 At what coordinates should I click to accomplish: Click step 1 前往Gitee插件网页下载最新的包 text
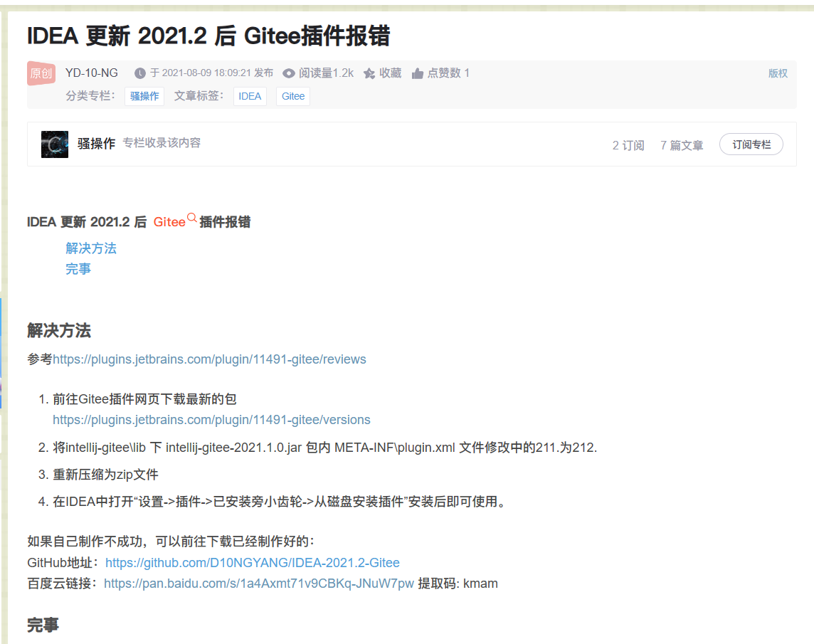click(x=144, y=399)
